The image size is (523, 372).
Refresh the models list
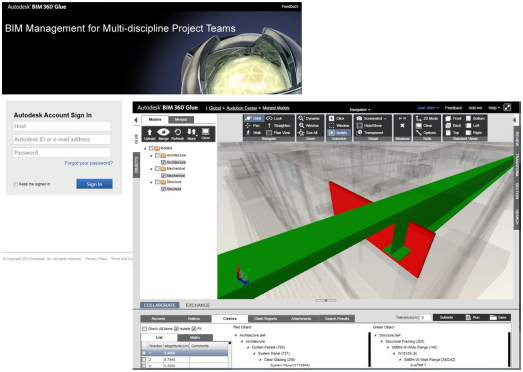(x=177, y=134)
